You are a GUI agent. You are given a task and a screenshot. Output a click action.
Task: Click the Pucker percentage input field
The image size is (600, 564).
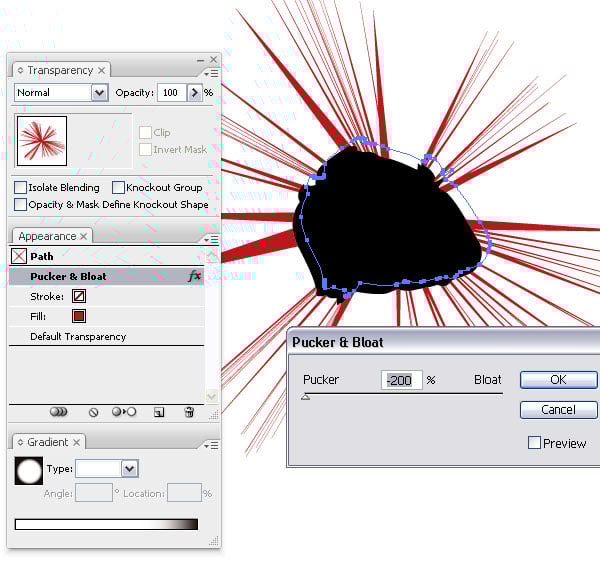[401, 380]
